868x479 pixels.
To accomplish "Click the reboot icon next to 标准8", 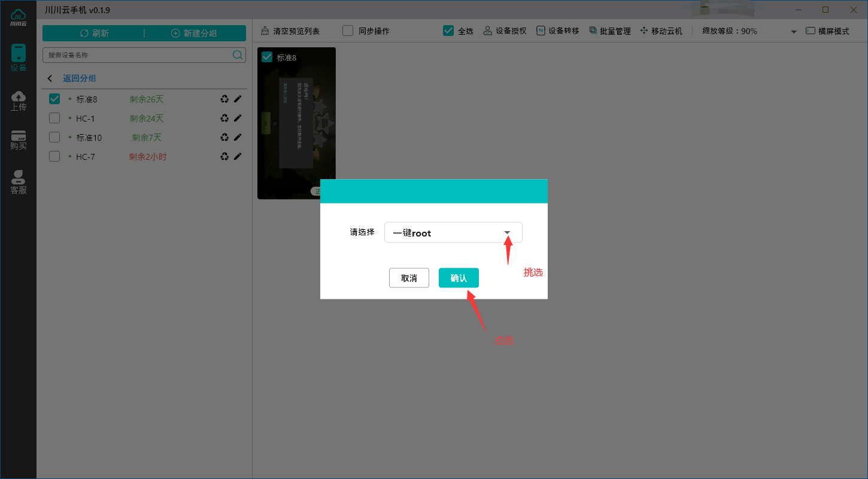I will click(224, 99).
